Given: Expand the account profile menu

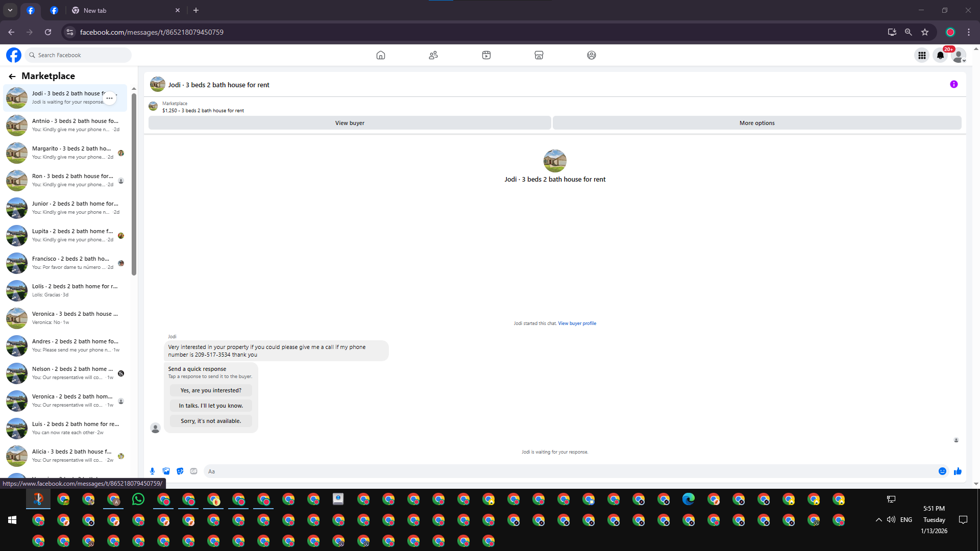Looking at the screenshot, I should pyautogui.click(x=959, y=56).
